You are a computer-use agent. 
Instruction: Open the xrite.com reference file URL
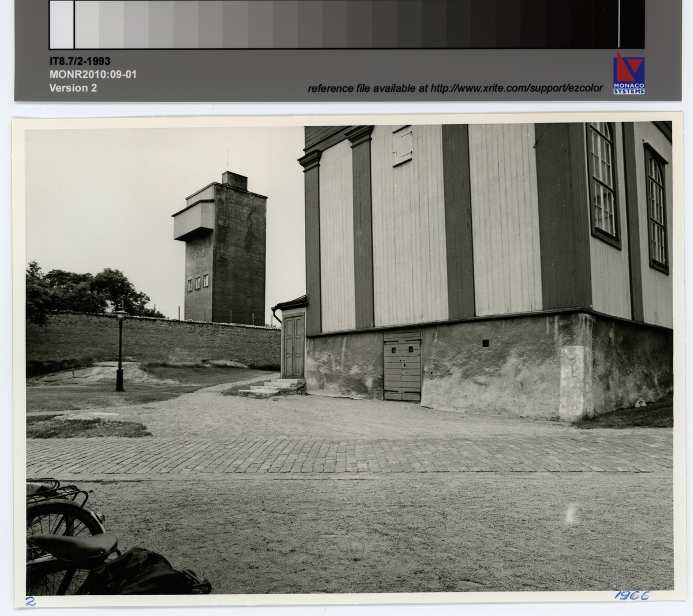coord(455,88)
